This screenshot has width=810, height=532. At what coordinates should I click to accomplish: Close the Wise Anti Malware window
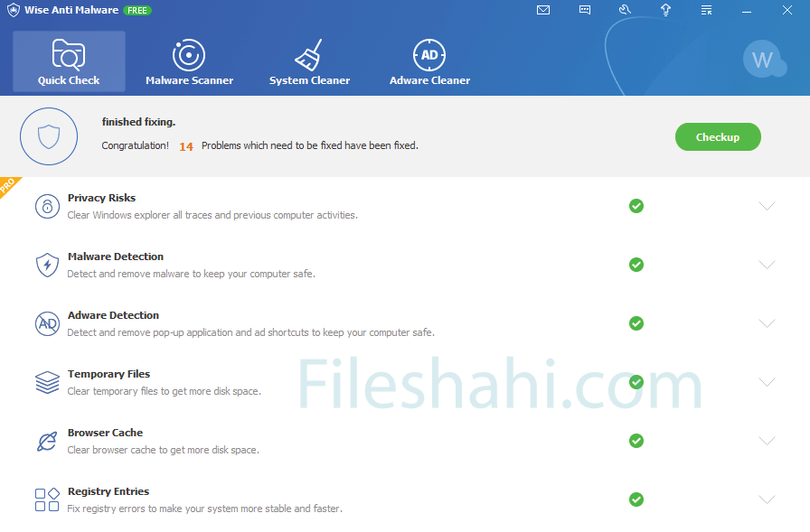pyautogui.click(x=786, y=10)
